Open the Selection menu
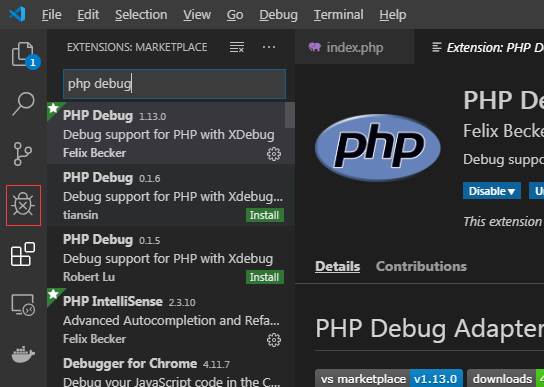The width and height of the screenshot is (544, 387). point(141,15)
